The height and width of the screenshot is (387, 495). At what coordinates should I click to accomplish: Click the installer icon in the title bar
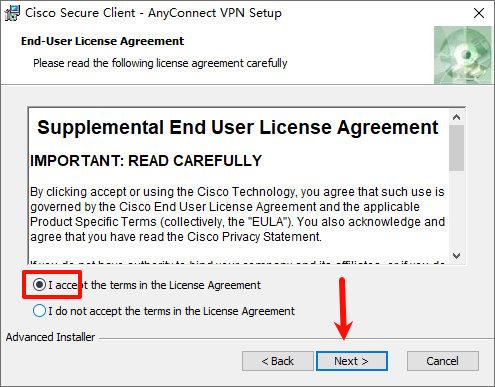[12, 13]
